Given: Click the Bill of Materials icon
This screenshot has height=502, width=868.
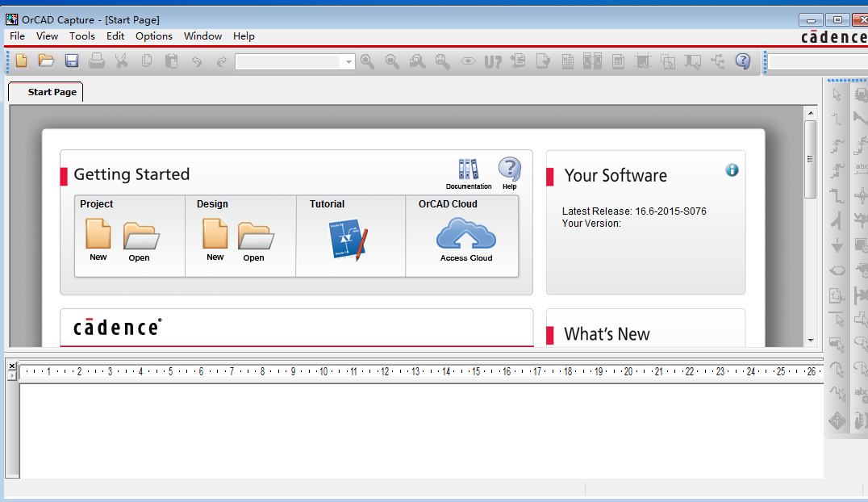Looking at the screenshot, I should 619,61.
